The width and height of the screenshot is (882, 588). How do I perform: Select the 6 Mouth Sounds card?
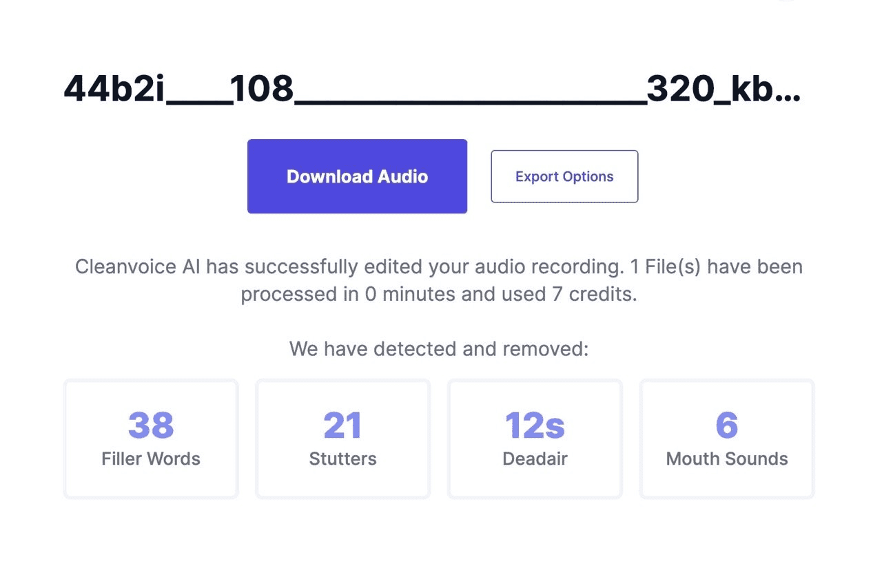pos(727,439)
